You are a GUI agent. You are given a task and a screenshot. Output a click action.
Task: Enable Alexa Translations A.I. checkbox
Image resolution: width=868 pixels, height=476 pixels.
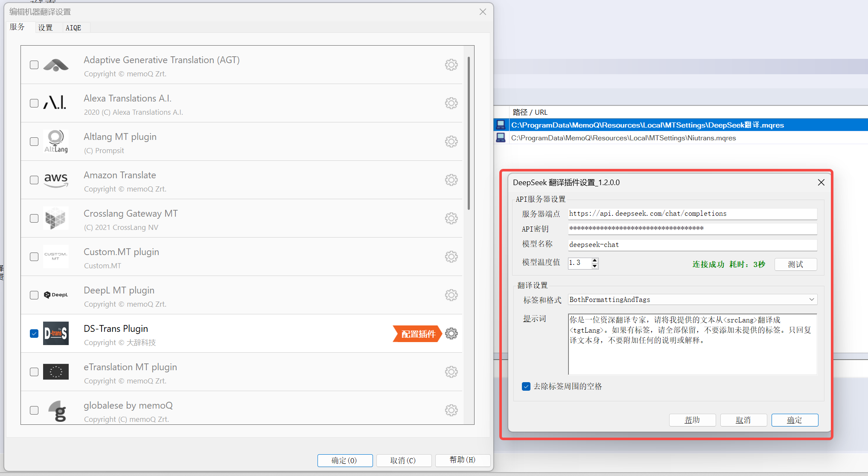tap(34, 103)
